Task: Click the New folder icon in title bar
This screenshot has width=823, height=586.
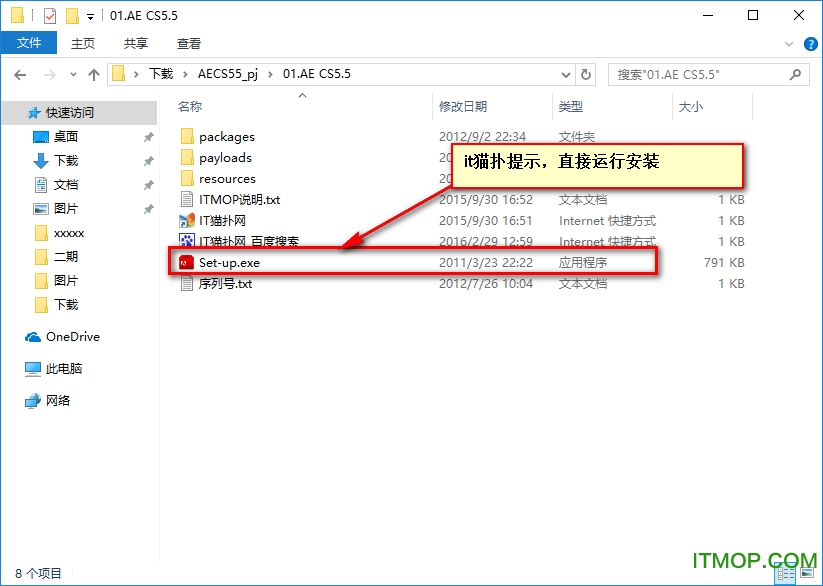Action: [72, 16]
